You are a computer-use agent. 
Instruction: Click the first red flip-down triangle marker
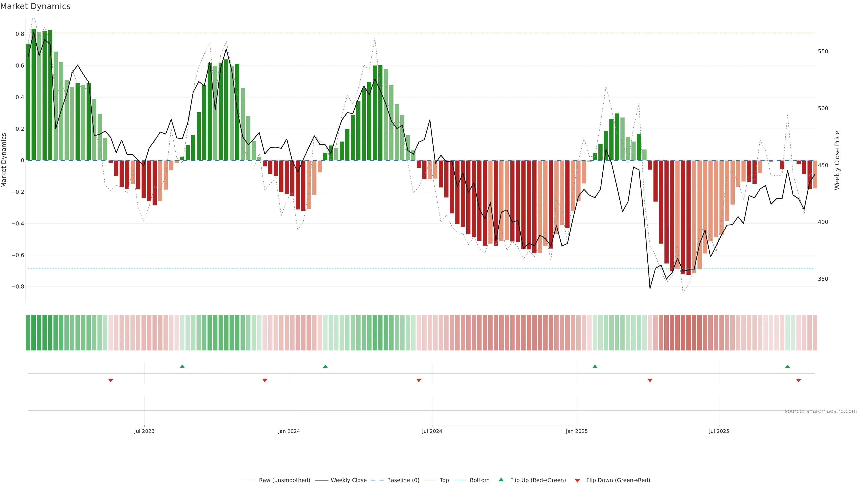tap(111, 380)
